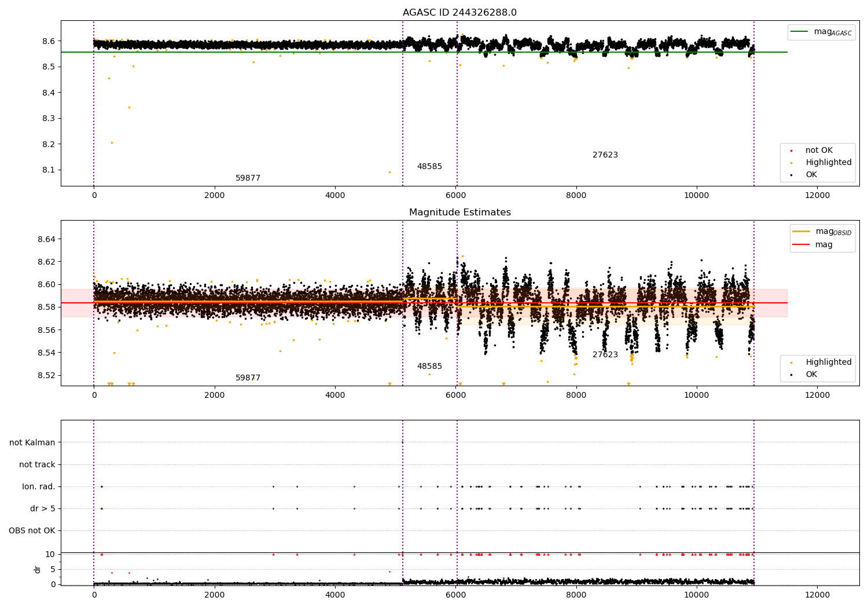Select the 'OBS not OK' y-axis label
Viewport: 868px width, 608px height.
[32, 530]
